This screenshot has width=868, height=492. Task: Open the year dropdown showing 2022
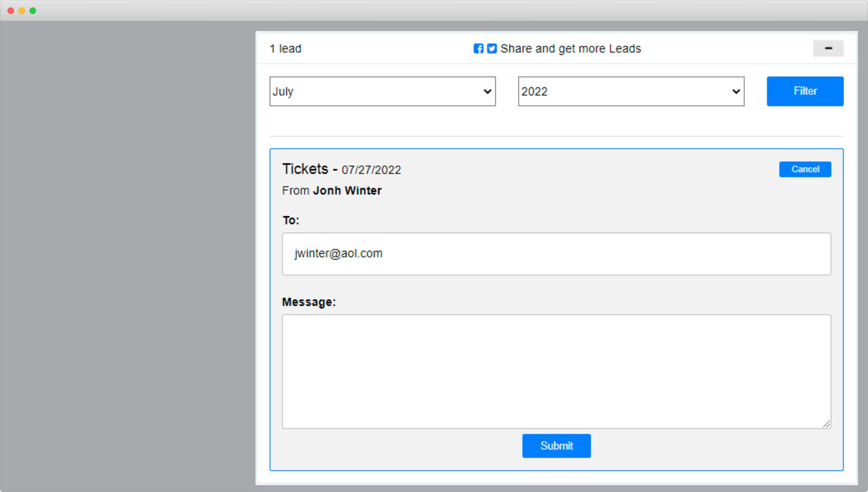(x=631, y=91)
